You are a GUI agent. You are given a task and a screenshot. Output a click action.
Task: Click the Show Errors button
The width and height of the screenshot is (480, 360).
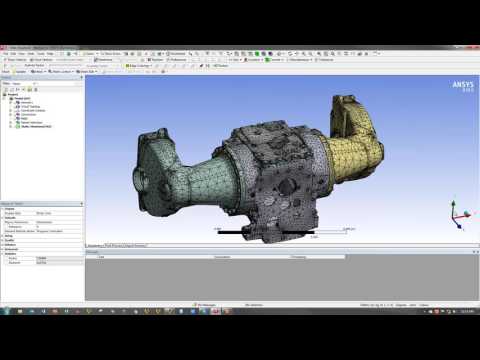click(110, 54)
